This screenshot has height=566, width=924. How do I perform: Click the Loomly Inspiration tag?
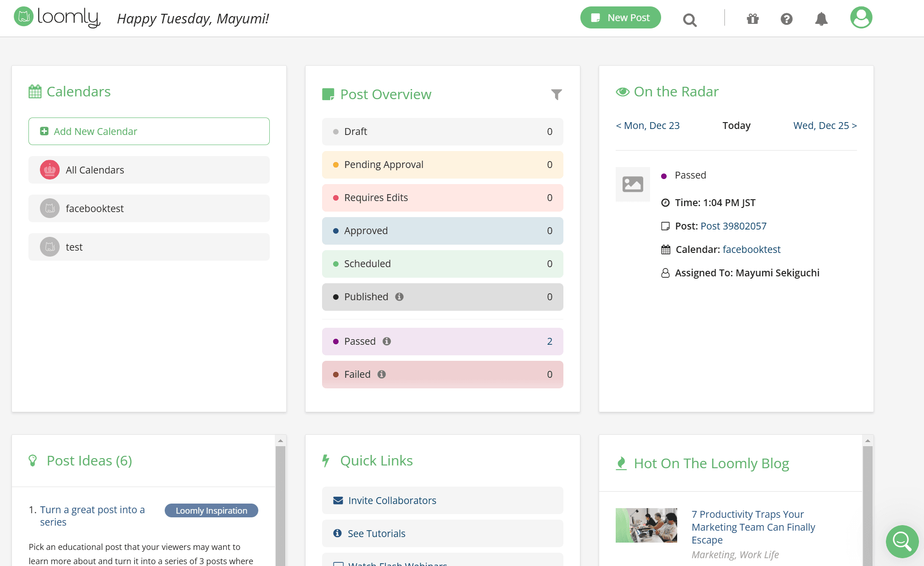click(x=211, y=510)
